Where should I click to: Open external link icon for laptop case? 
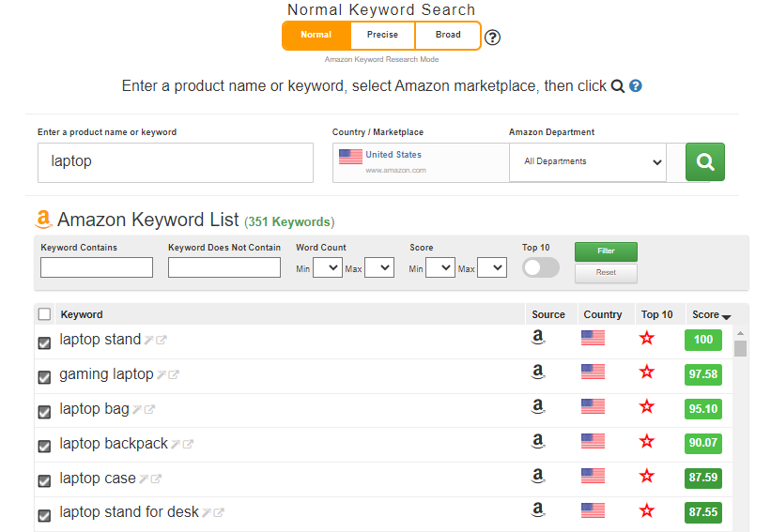[x=155, y=479]
